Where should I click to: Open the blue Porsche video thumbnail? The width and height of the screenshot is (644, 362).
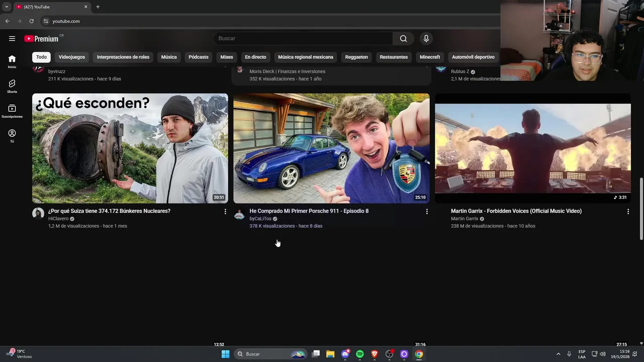[x=332, y=148]
